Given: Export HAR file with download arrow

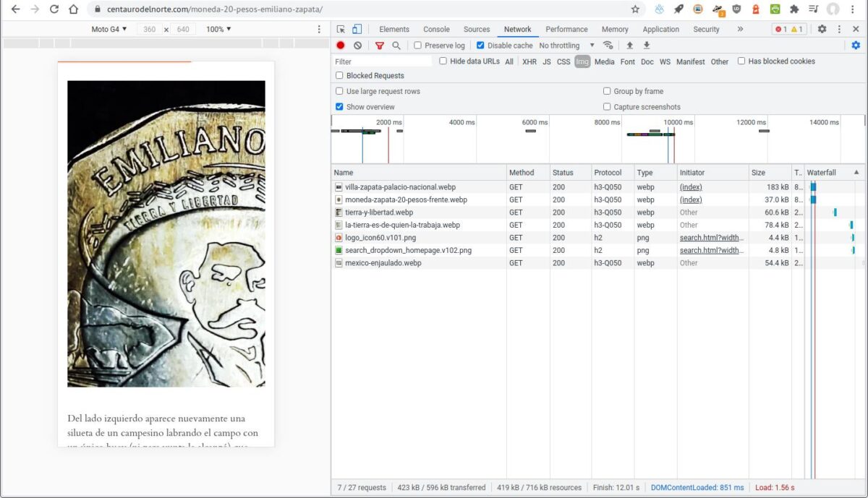Looking at the screenshot, I should (x=647, y=46).
